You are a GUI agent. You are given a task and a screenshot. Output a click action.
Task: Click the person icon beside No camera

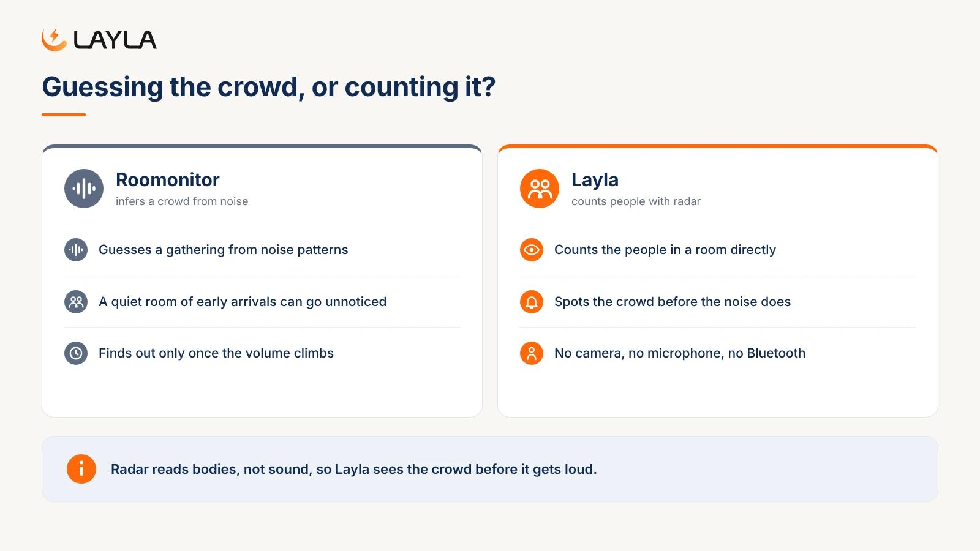pos(532,353)
